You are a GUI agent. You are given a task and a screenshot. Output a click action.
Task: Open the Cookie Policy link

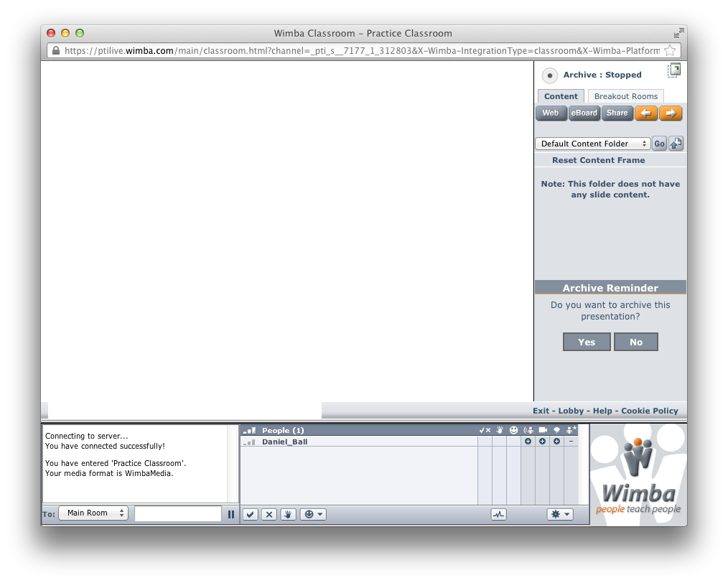650,411
